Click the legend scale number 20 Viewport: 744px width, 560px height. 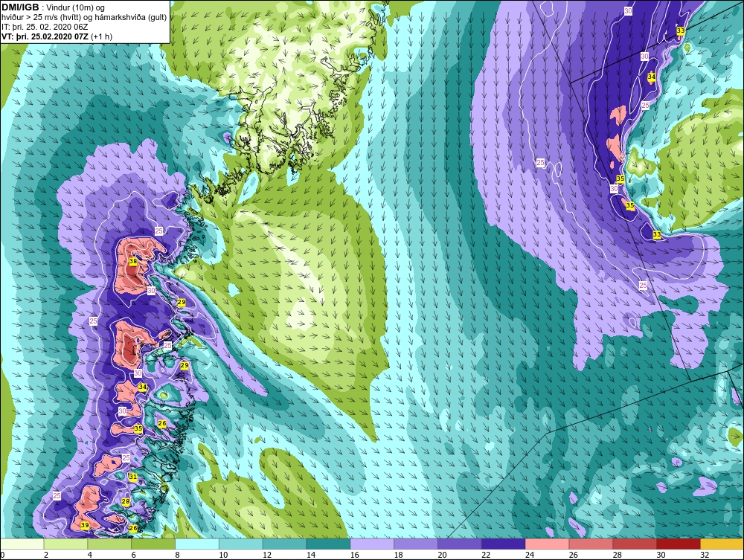click(442, 555)
